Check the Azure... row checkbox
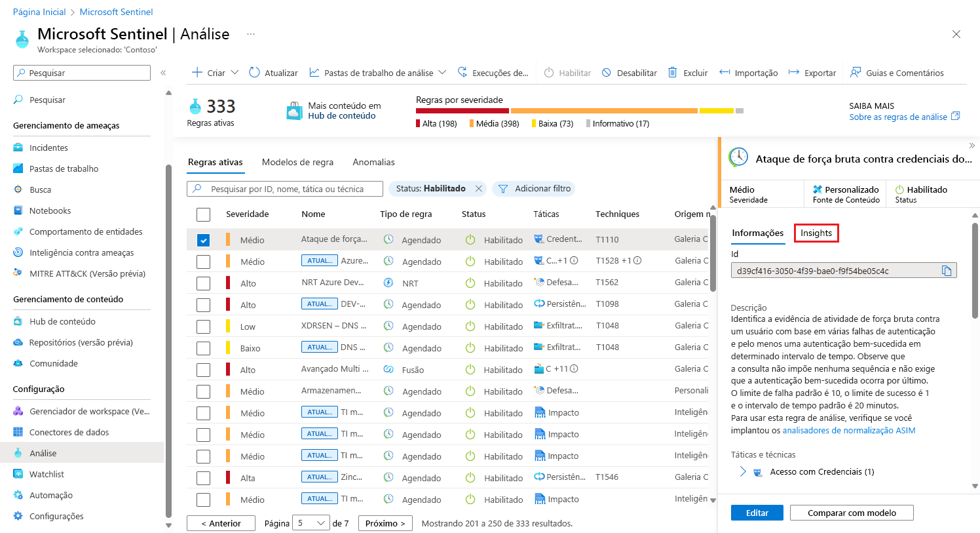Screen dimensions: 980x533 204,262
